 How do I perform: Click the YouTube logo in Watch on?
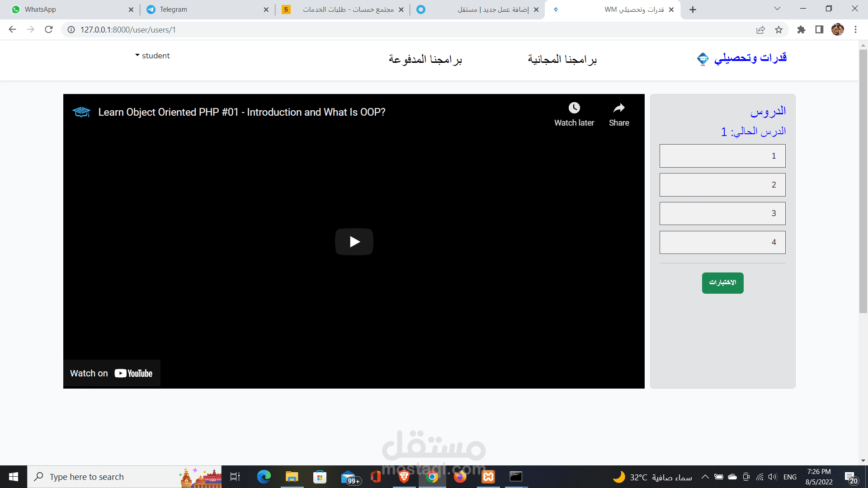(133, 373)
